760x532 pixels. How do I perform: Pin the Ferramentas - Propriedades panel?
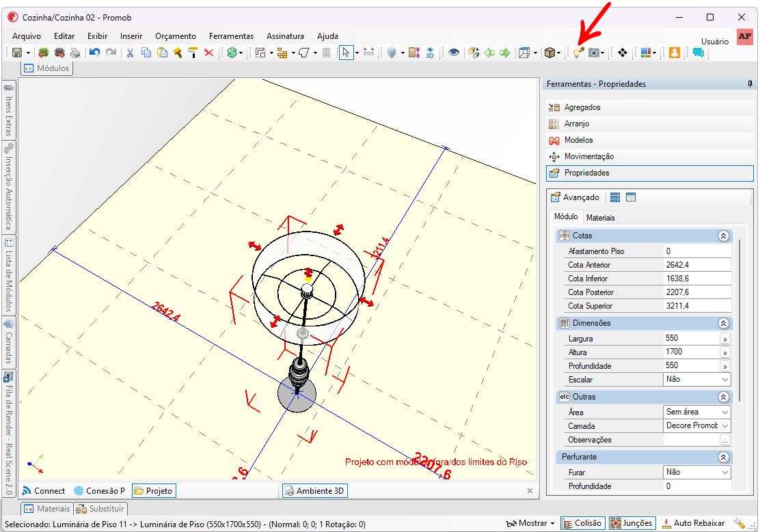click(750, 84)
